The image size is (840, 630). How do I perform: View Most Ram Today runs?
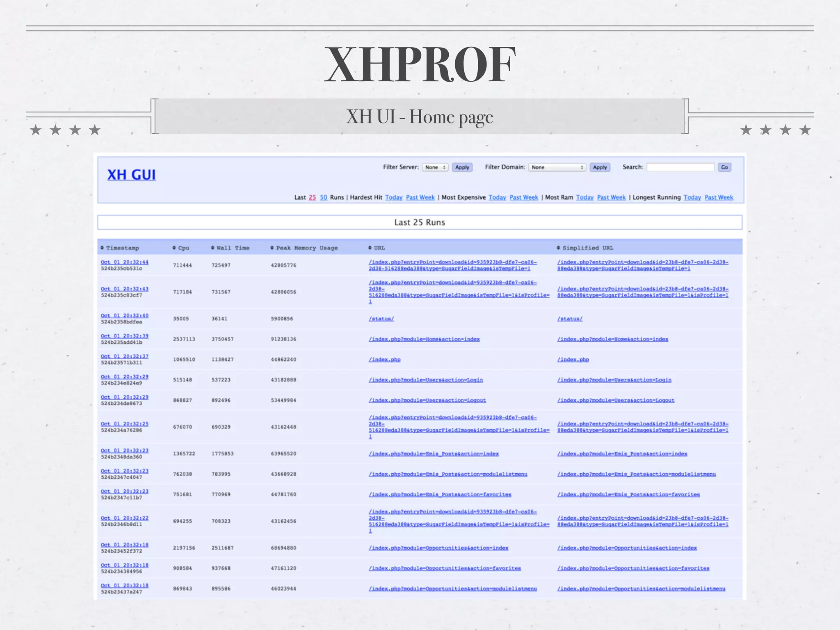click(584, 197)
